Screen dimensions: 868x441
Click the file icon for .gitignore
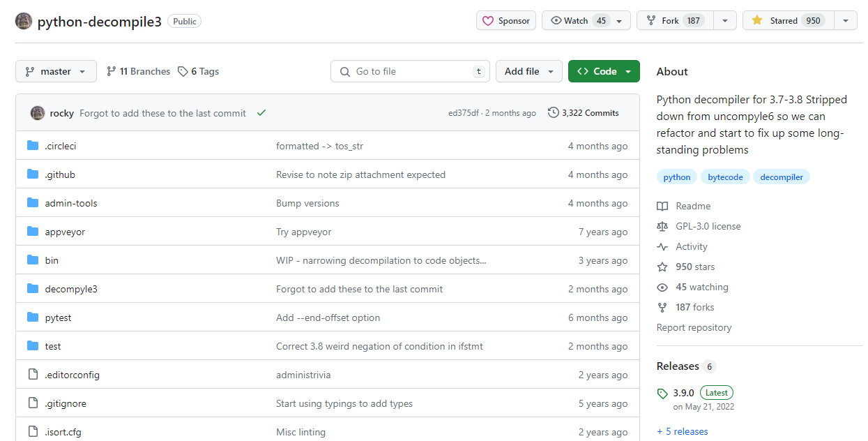coord(33,403)
